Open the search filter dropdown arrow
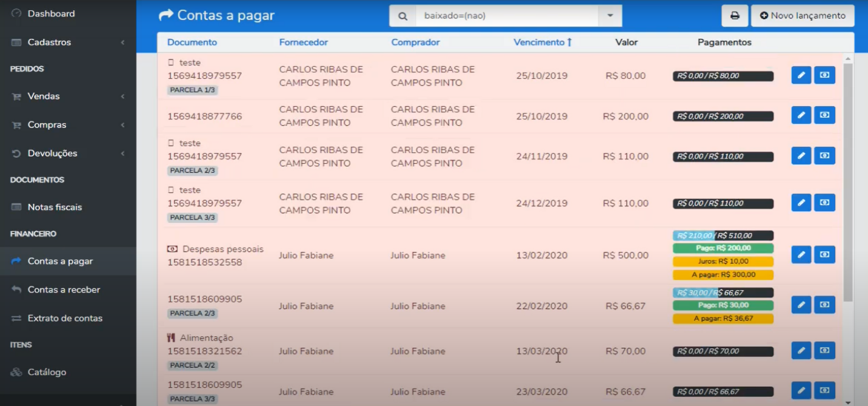868x406 pixels. click(x=610, y=16)
